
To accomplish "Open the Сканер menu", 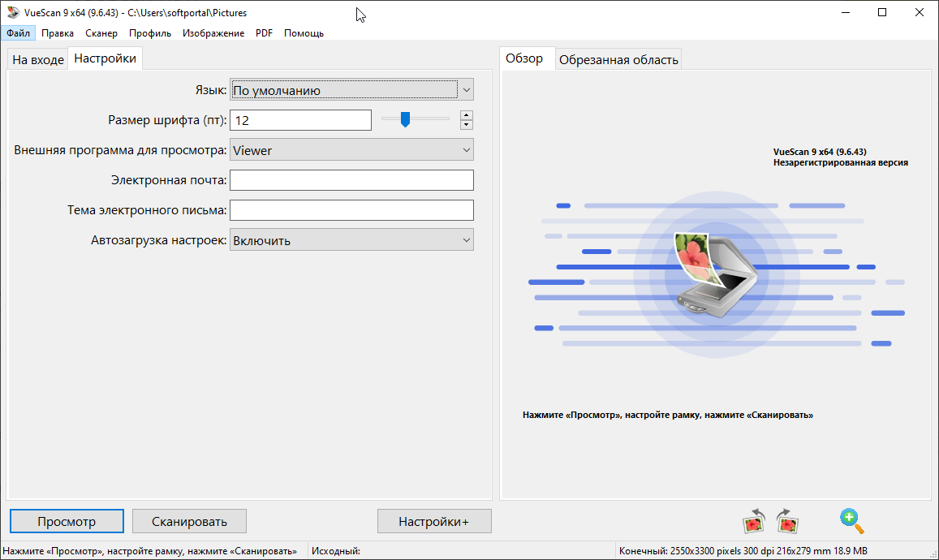I will tap(101, 33).
